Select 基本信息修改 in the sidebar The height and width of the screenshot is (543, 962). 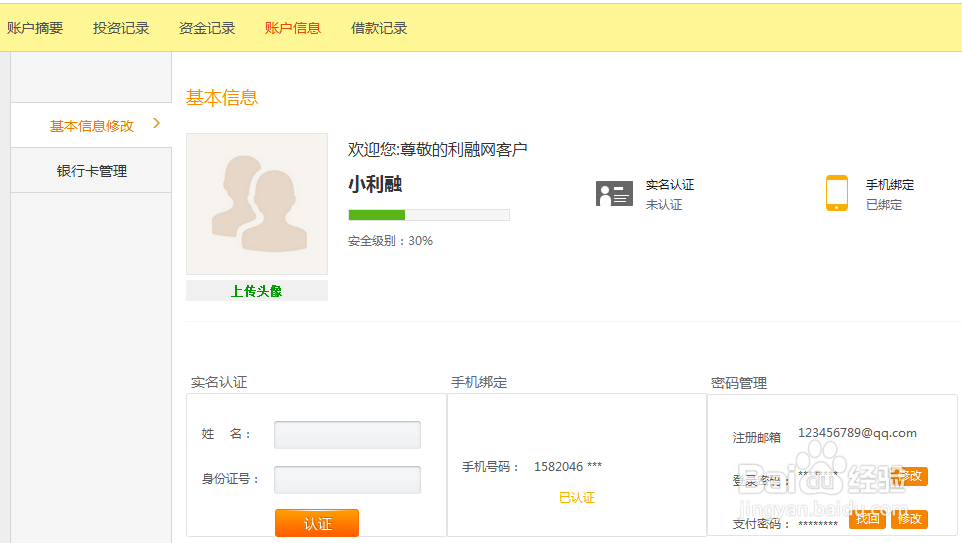click(91, 126)
